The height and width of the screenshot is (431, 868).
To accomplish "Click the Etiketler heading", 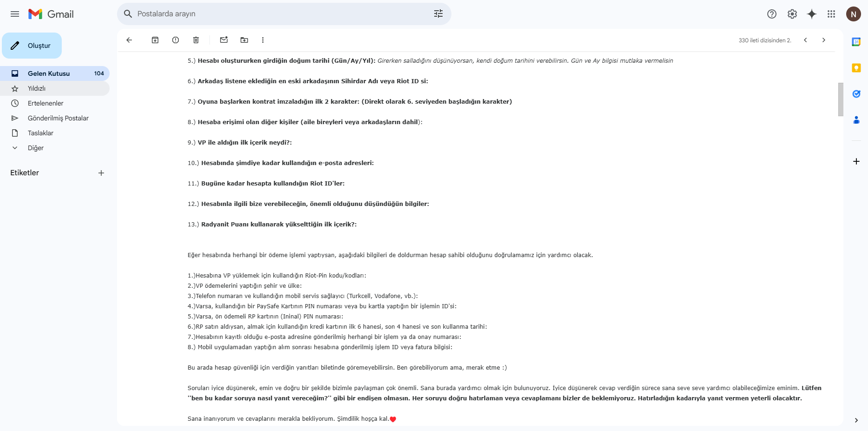I will click(x=25, y=172).
